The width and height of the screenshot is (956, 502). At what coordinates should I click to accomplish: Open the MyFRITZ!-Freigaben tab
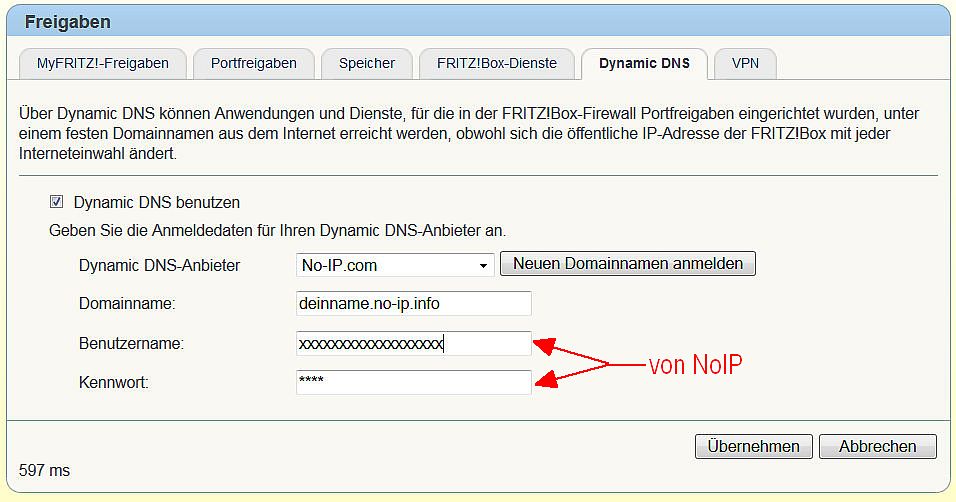(103, 63)
